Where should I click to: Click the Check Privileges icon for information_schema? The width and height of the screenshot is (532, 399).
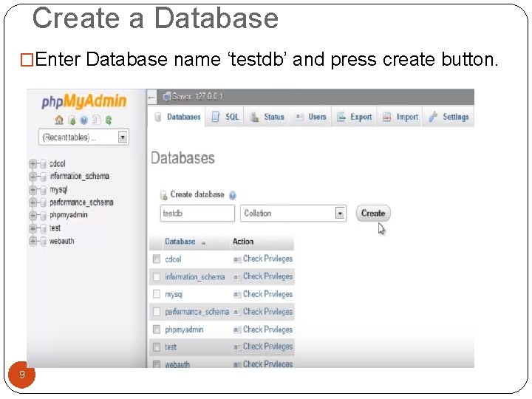(x=237, y=277)
